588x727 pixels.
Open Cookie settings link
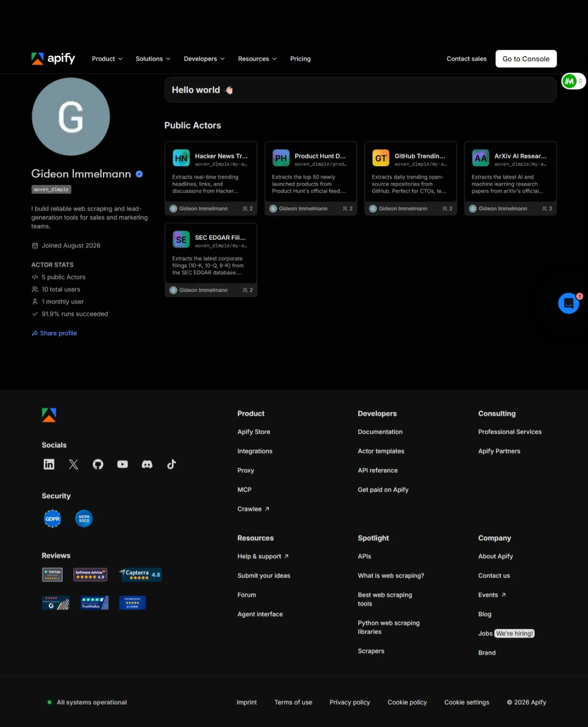coord(467,702)
